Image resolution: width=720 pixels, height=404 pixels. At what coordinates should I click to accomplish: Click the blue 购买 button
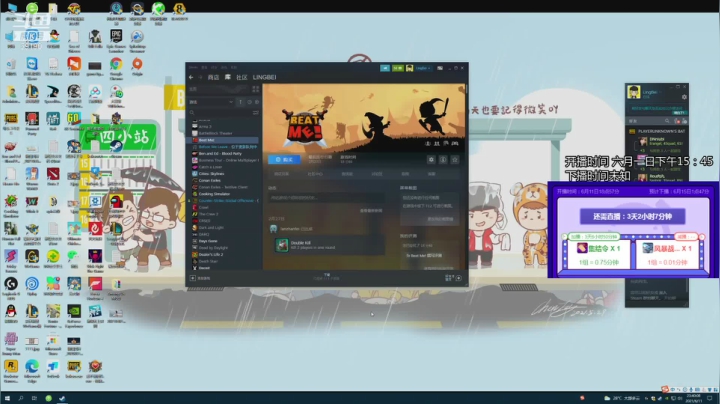(x=284, y=159)
